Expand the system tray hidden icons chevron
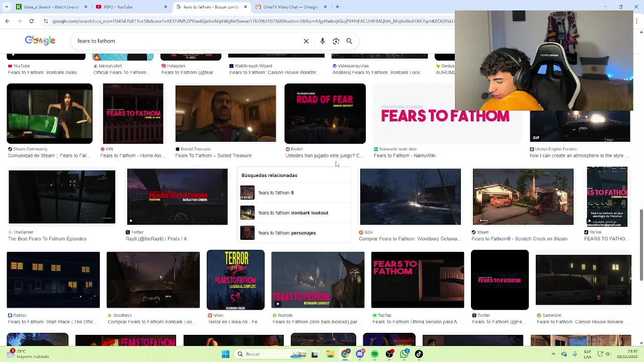 click(553, 354)
